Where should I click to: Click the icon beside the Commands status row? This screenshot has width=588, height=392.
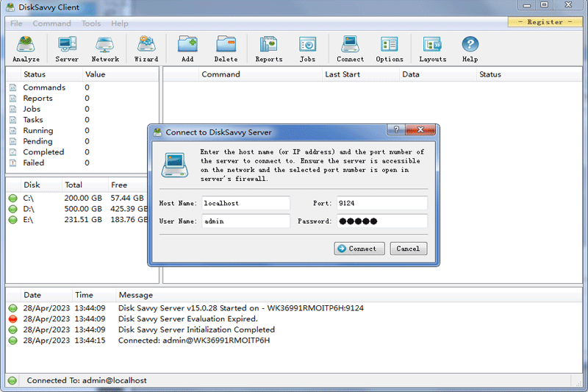point(12,88)
